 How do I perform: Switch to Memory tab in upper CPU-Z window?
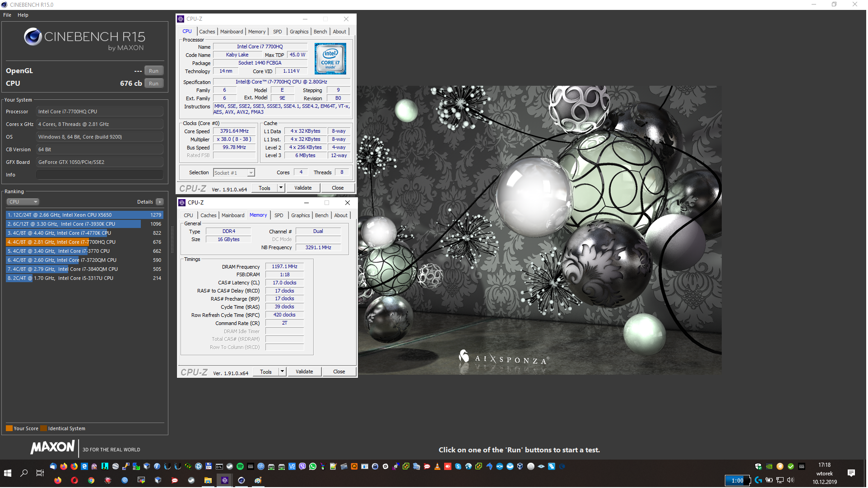[x=257, y=32]
